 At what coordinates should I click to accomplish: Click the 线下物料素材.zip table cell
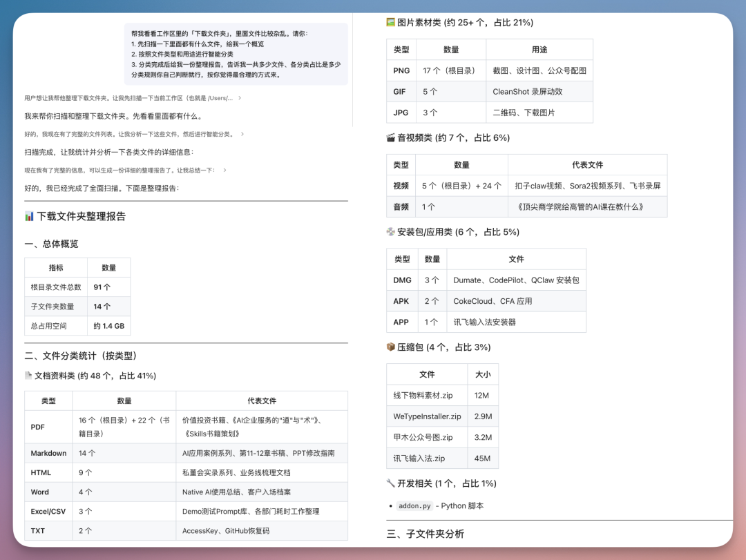[x=425, y=395]
